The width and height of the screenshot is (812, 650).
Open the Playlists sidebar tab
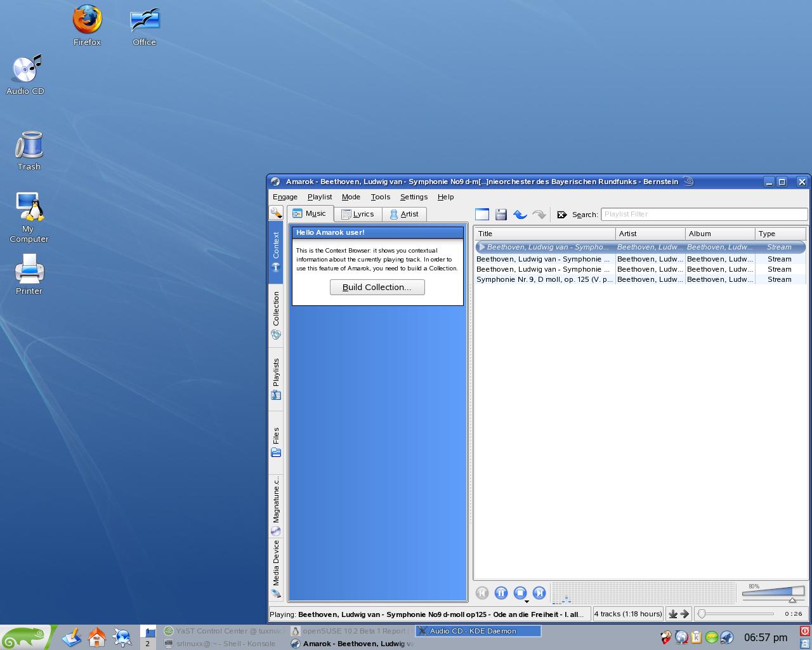pos(276,378)
